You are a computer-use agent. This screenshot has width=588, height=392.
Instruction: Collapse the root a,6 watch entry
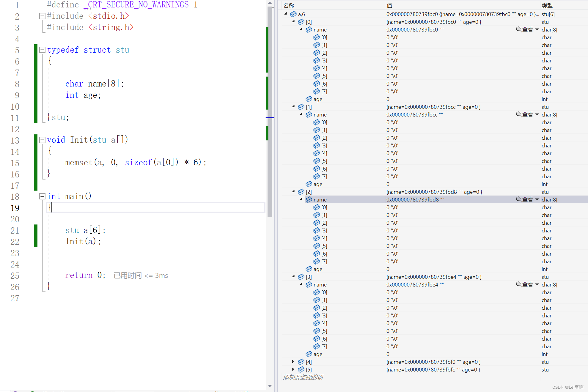(286, 14)
